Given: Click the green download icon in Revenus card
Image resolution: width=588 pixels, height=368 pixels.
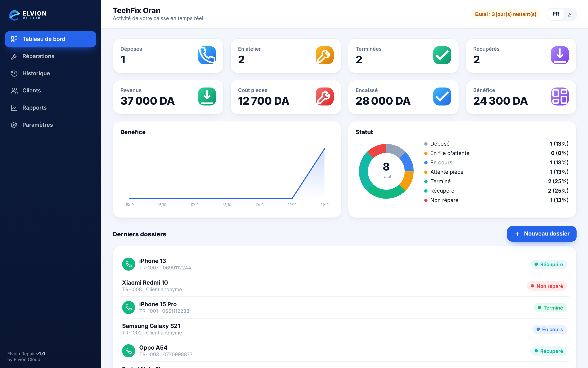Looking at the screenshot, I should 207,97.
